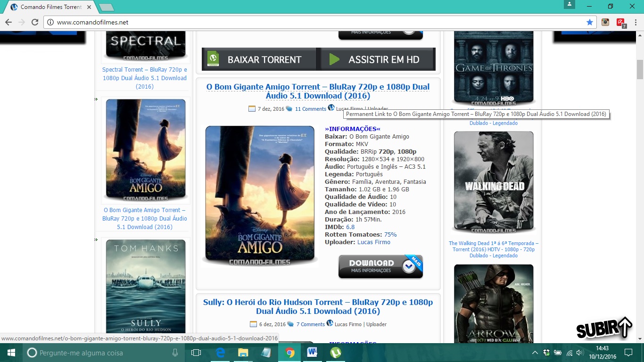644x362 pixels.
Task: Activate the microphone in the Cortana search bar
Action: (175, 352)
